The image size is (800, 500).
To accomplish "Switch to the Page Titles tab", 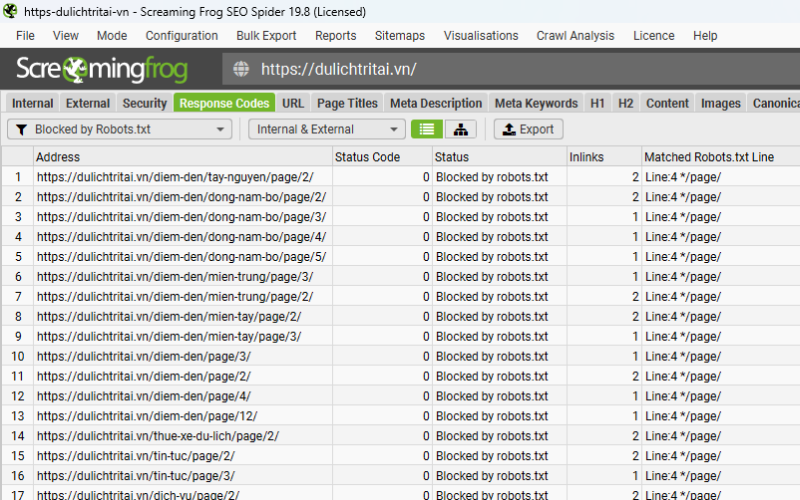I will pyautogui.click(x=347, y=103).
